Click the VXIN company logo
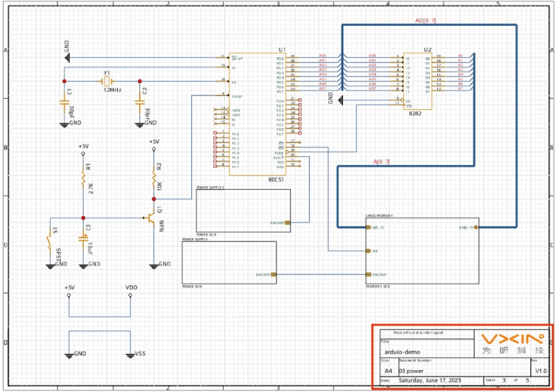The height and width of the screenshot is (392, 556). 512,343
